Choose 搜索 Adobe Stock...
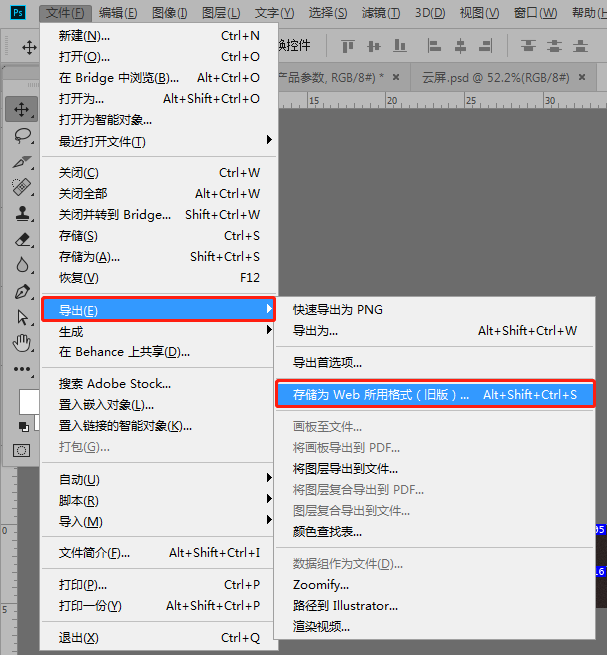This screenshot has width=607, height=655. [x=159, y=383]
